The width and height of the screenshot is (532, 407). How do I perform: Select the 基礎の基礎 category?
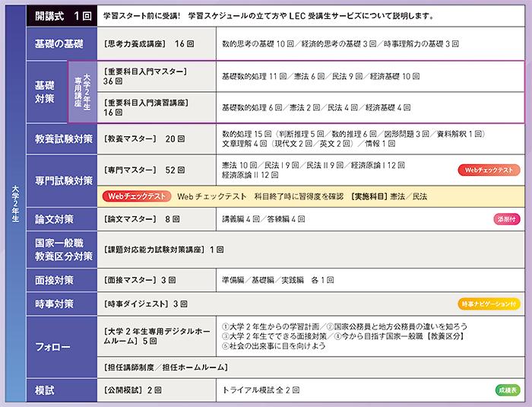60,45
